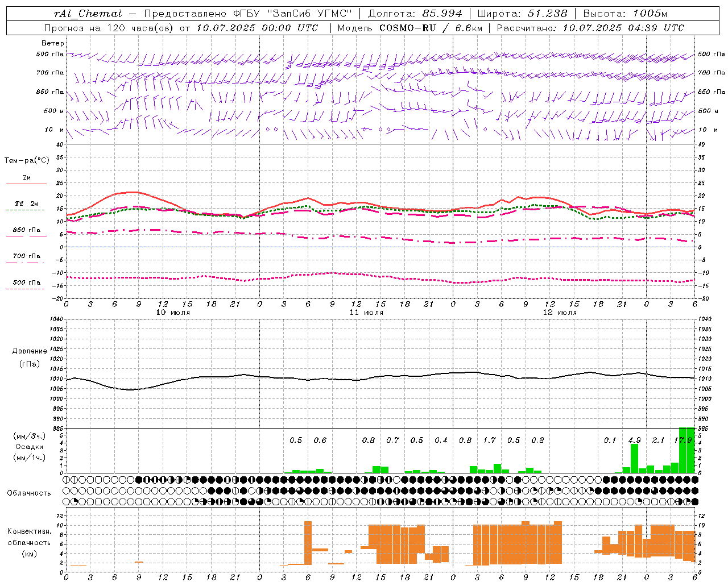Click the Тем-ра(°C) temperature axis label
Screen dimensions: 728x582
[27, 161]
